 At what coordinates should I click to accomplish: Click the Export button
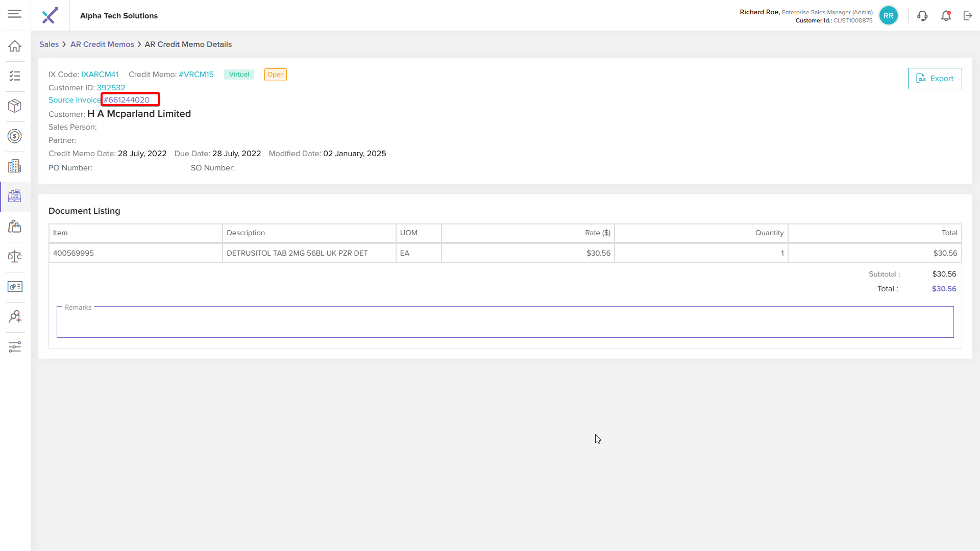pos(935,79)
